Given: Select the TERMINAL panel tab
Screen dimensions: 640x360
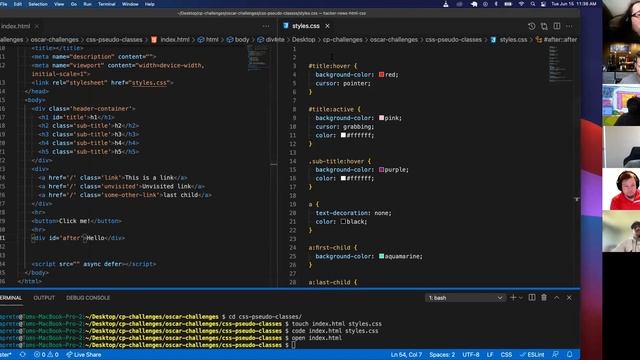Looking at the screenshot, I should click(x=11, y=298).
